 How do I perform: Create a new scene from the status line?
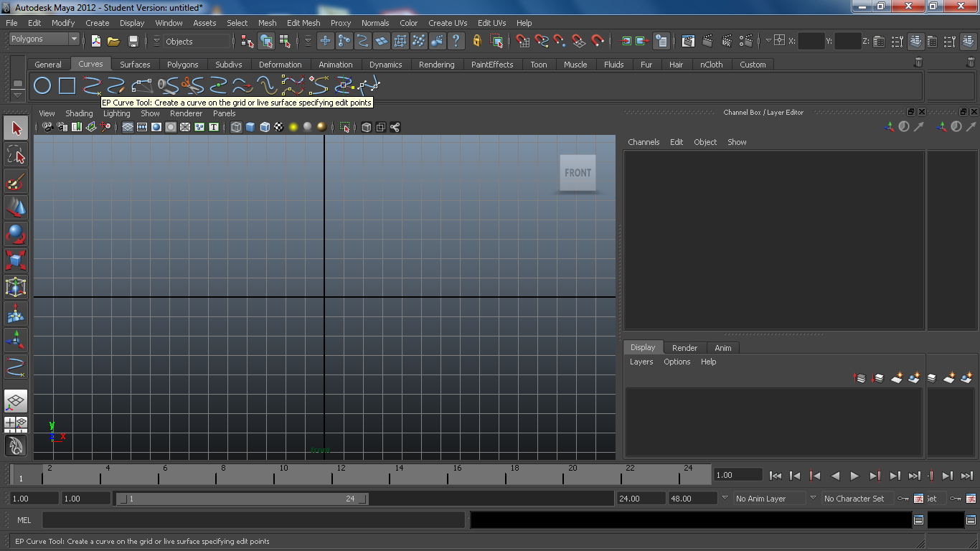[x=95, y=41]
